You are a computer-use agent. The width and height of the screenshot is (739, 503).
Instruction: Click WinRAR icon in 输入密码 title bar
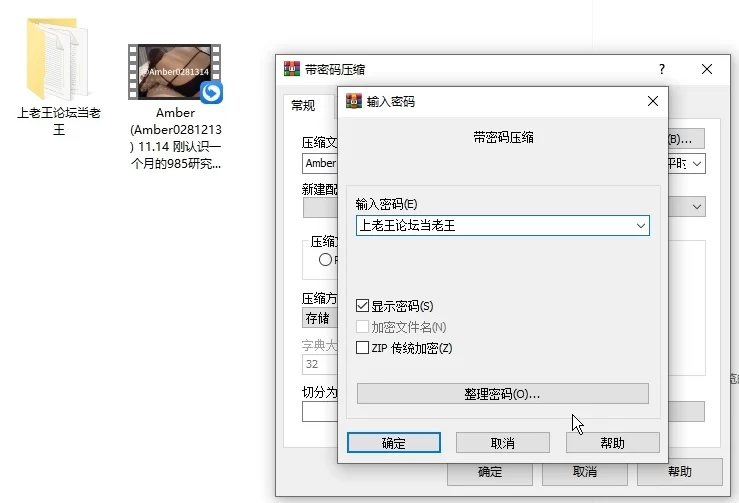click(x=353, y=101)
